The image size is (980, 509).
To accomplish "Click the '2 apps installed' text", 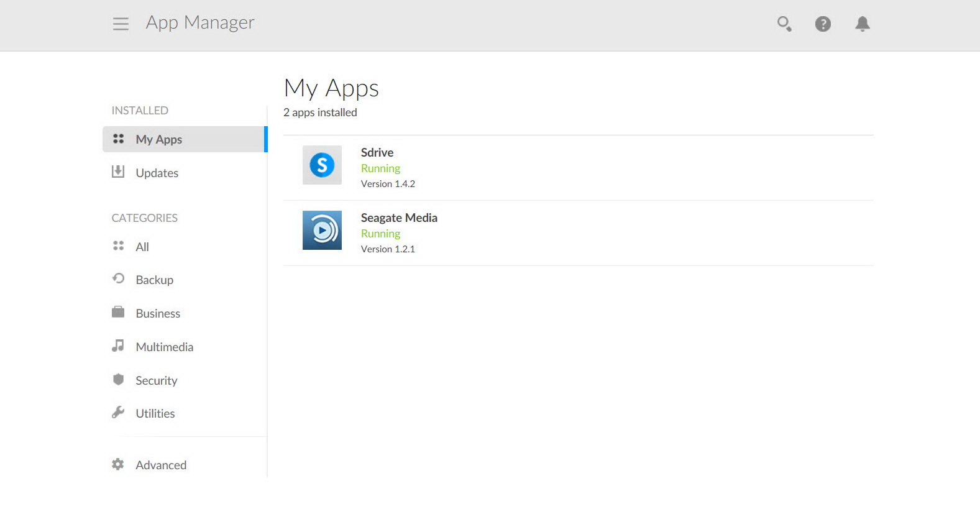I will tap(320, 112).
